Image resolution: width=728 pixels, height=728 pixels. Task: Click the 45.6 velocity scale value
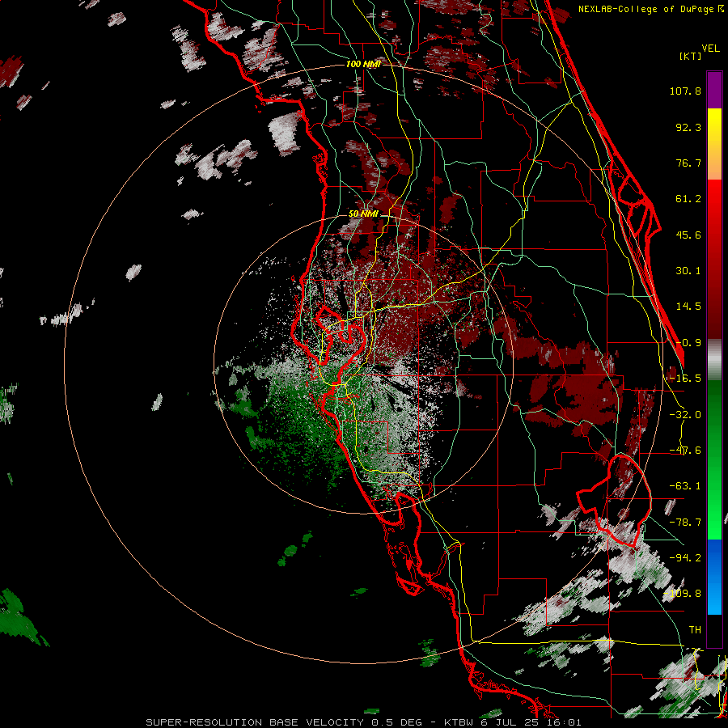click(688, 235)
